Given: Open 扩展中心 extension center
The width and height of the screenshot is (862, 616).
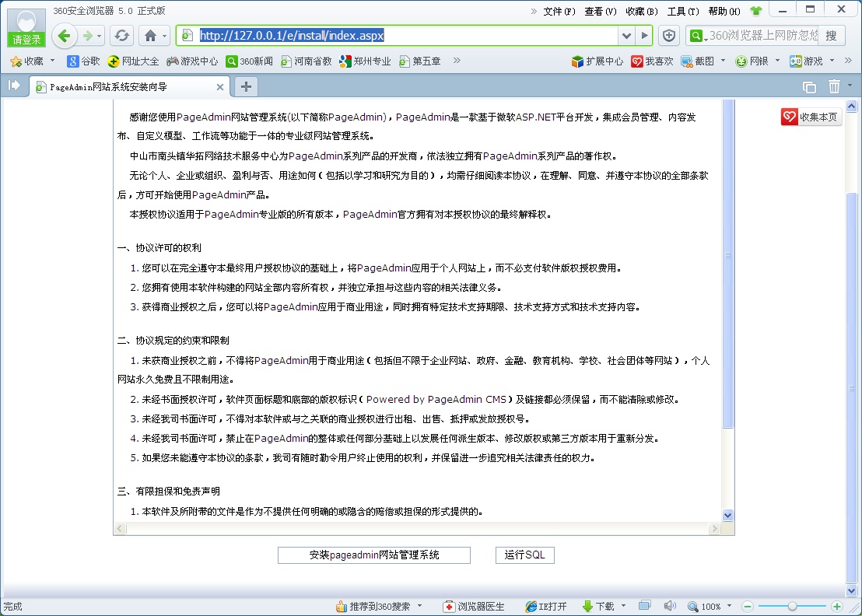Looking at the screenshot, I should pos(597,61).
